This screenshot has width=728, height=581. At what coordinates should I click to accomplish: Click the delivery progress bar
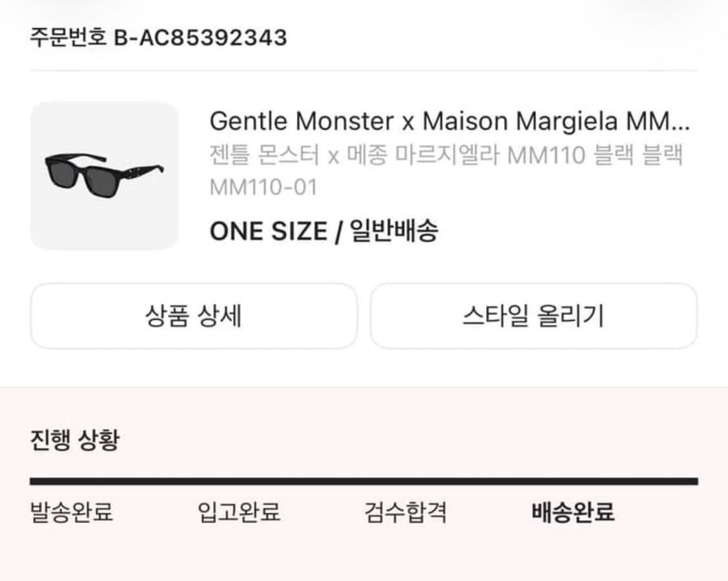pyautogui.click(x=364, y=481)
